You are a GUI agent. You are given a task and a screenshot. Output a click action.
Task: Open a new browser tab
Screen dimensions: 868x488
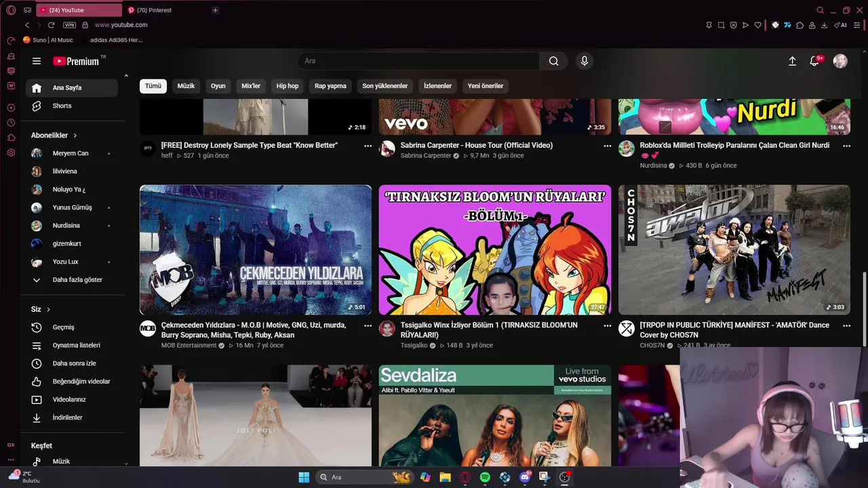tap(215, 10)
